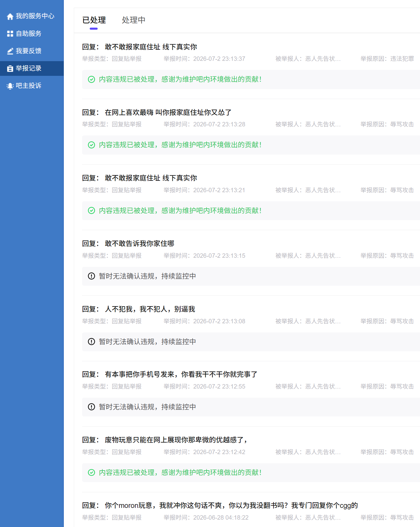420x527 pixels.
Task: Click the pencil icon beside 我要反馈
Action: tap(10, 51)
